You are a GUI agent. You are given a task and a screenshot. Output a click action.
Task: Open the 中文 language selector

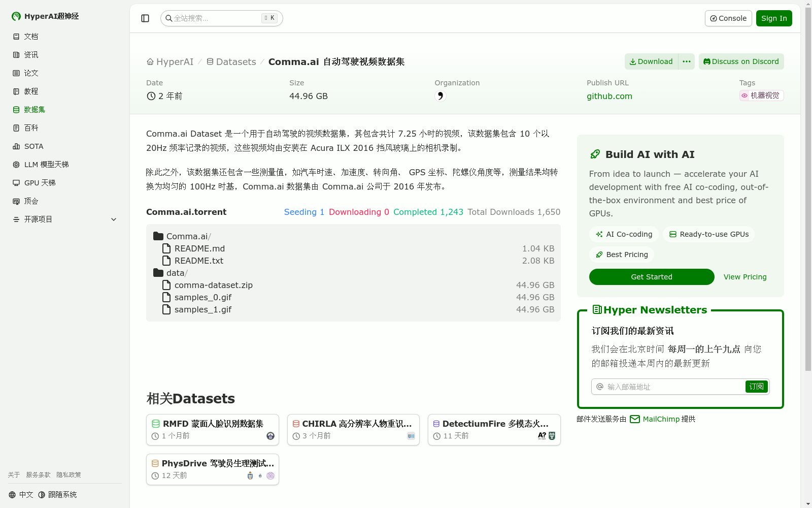click(x=21, y=495)
